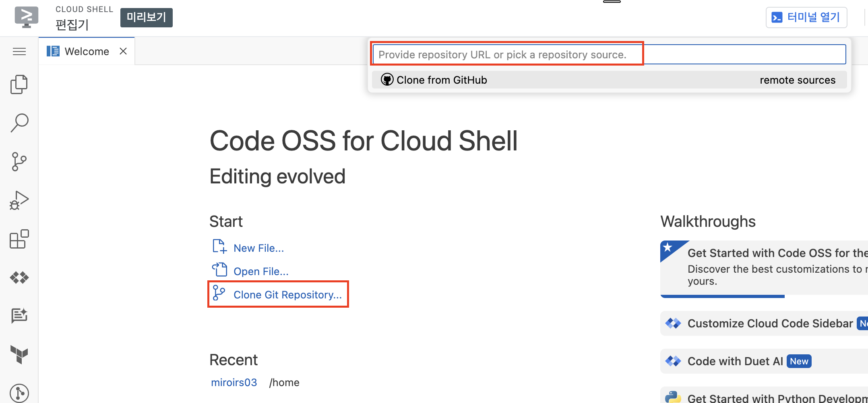Open Get Started with Code OSS walkthrough
Screen dimensions: 868x403
[764, 269]
